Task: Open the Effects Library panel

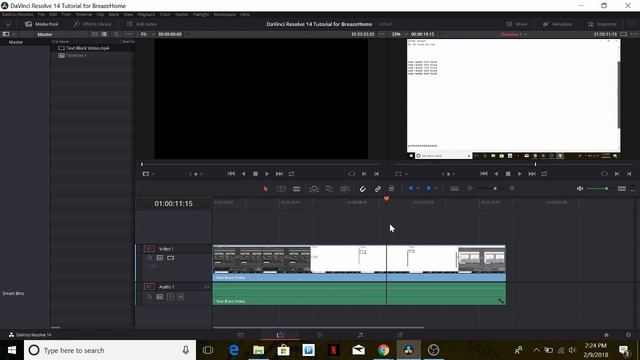Action: coord(92,24)
